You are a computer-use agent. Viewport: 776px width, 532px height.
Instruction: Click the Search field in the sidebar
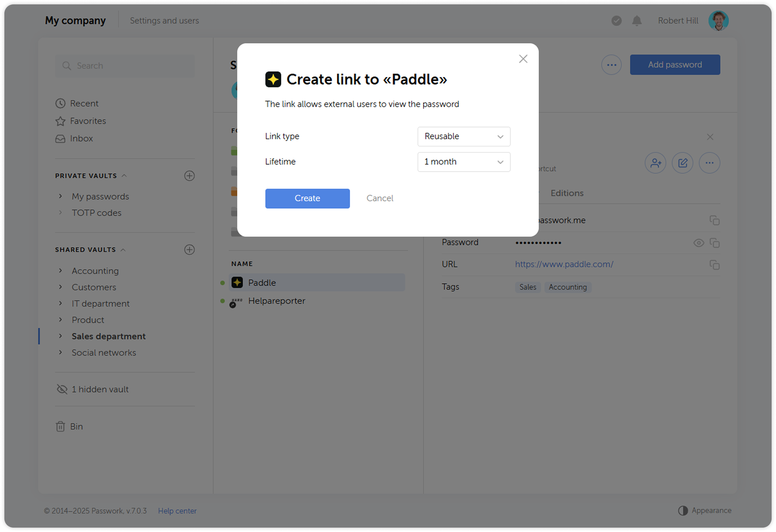[125, 66]
